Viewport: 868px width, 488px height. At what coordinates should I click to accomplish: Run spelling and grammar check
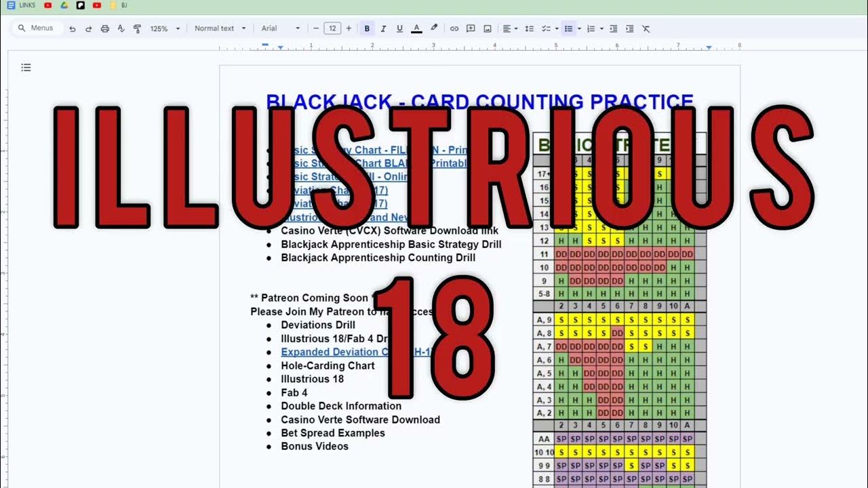click(x=121, y=28)
